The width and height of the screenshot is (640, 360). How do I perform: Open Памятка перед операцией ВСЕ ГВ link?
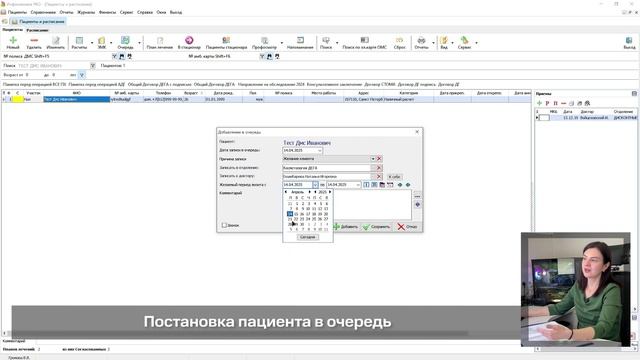click(x=34, y=84)
